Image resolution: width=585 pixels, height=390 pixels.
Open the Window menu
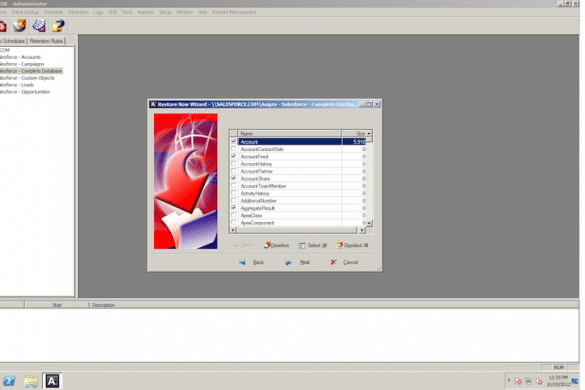pyautogui.click(x=185, y=12)
